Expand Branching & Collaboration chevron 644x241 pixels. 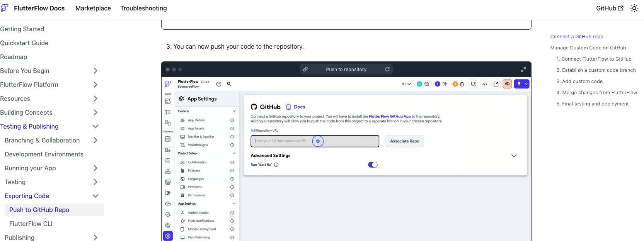click(95, 140)
